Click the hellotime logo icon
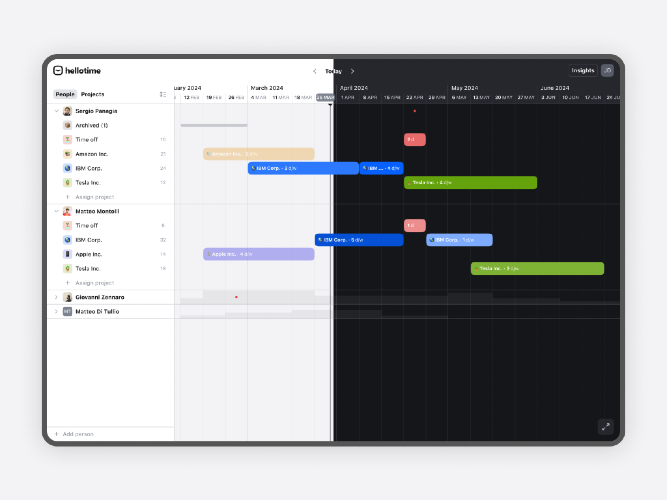The width and height of the screenshot is (667, 500). [x=58, y=71]
